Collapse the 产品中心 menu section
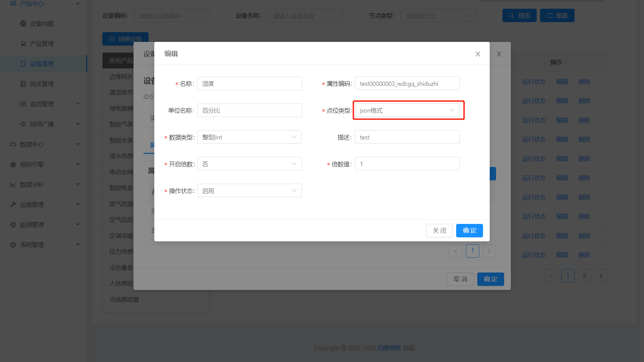Viewport: 644px width, 362px height. point(78,3)
